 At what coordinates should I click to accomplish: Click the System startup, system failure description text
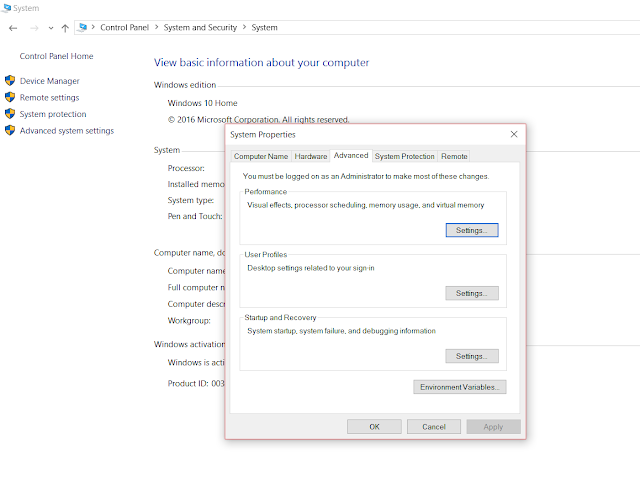pyautogui.click(x=341, y=331)
